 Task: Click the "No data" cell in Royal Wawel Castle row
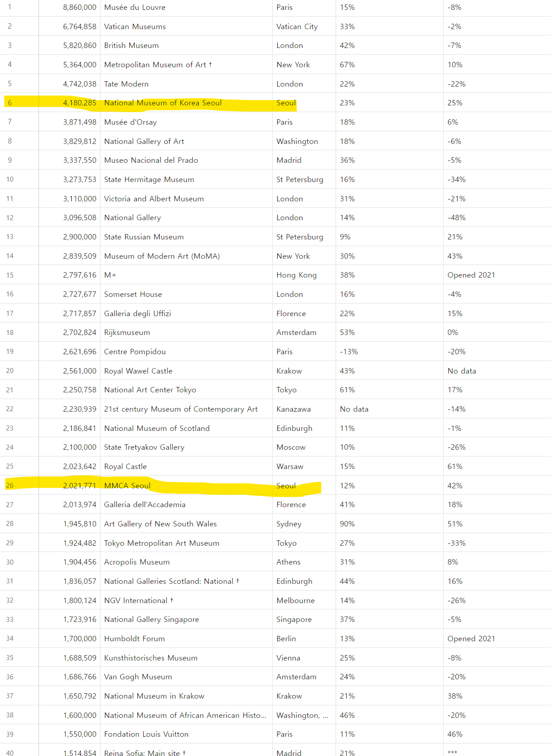coord(462,371)
